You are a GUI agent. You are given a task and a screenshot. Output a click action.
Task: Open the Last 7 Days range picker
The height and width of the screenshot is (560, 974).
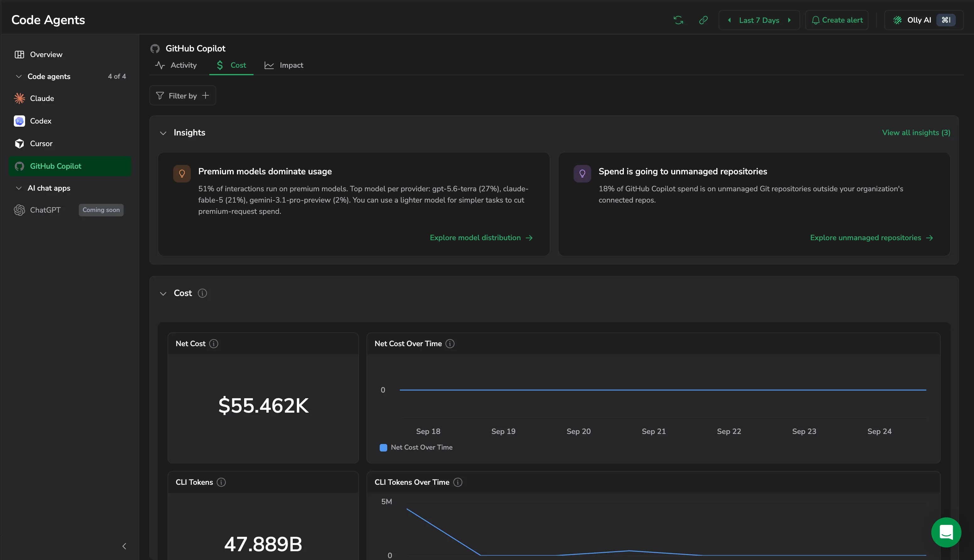(x=759, y=20)
